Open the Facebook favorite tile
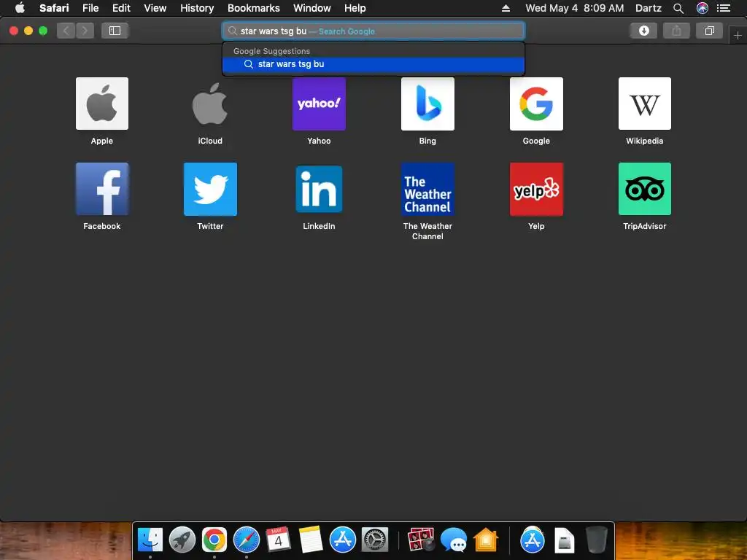The image size is (747, 560). [x=102, y=189]
